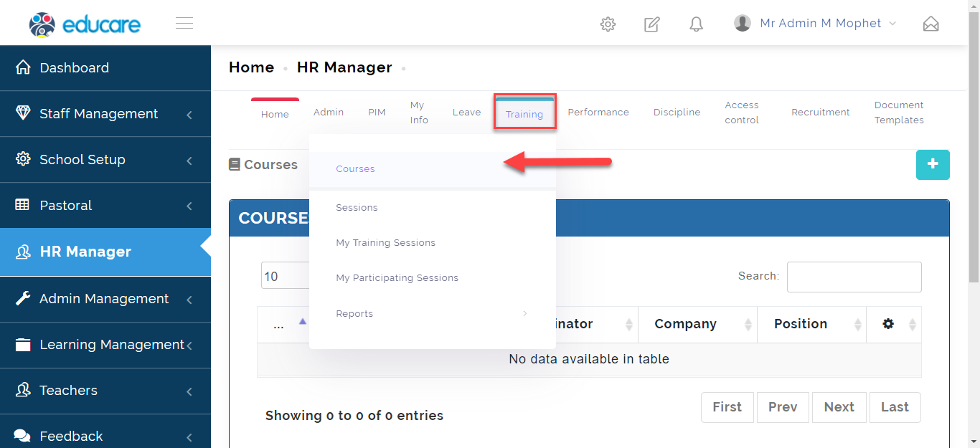
Task: Click the green plus add course button
Action: [x=933, y=165]
